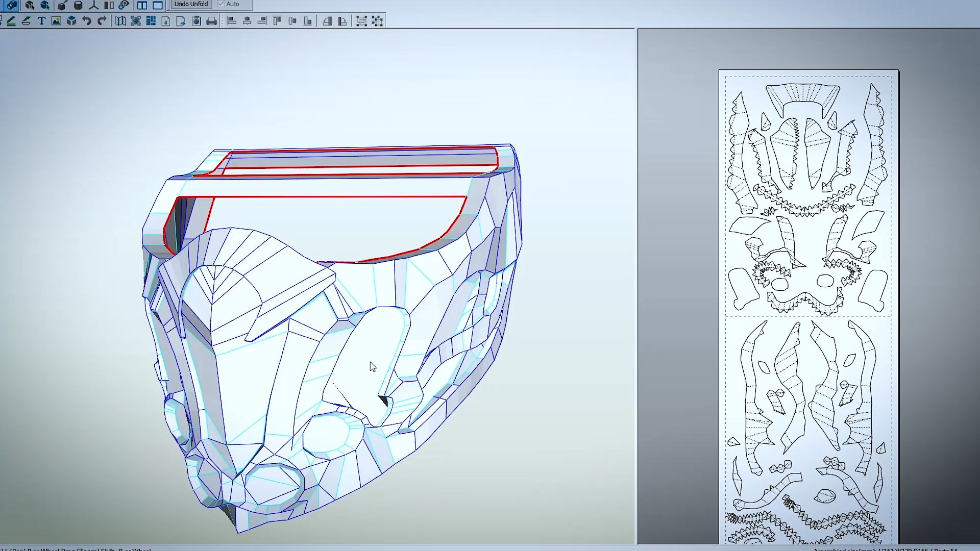
Task: Click the Redo arrow
Action: click(102, 21)
